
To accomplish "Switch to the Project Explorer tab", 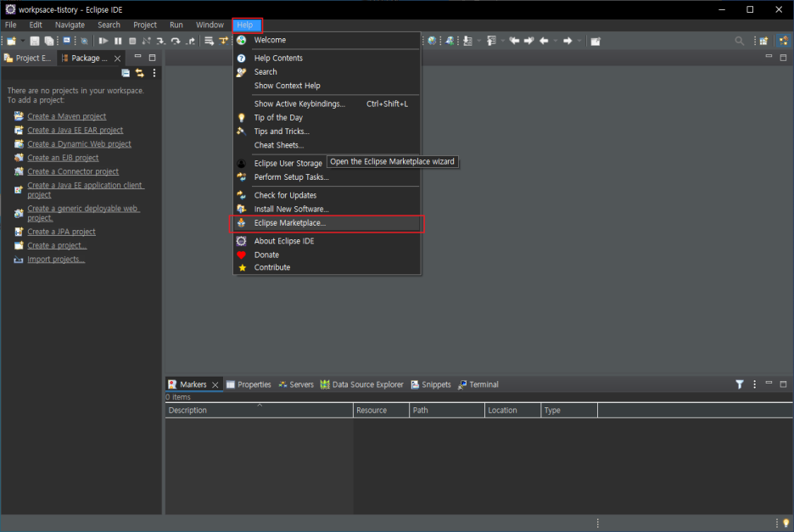I will 28,59.
